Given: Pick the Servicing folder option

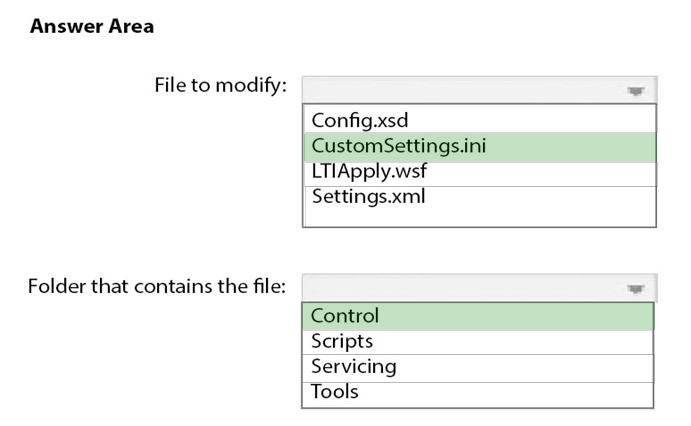Looking at the screenshot, I should (478, 368).
